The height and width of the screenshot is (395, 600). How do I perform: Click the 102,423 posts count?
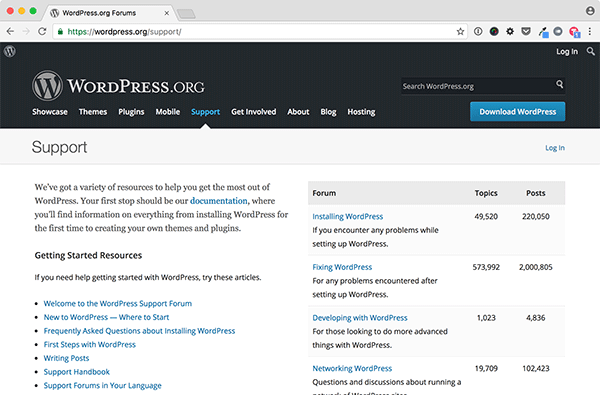pos(536,369)
